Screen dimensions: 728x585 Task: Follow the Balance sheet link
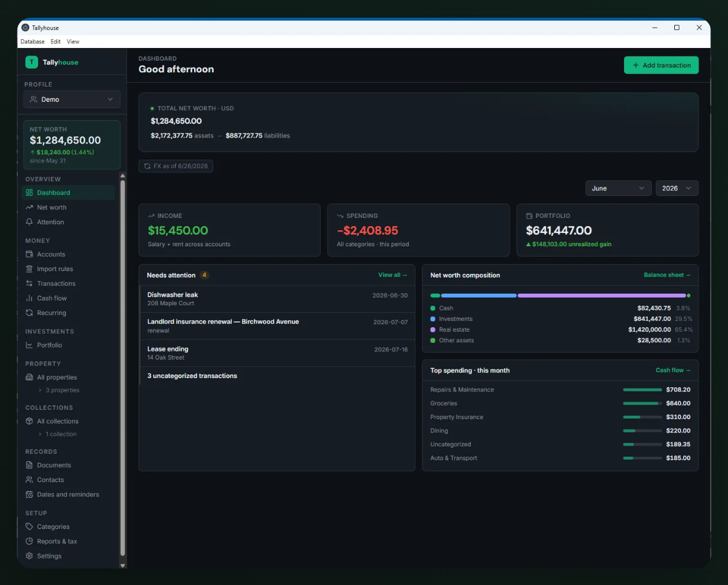coord(667,275)
